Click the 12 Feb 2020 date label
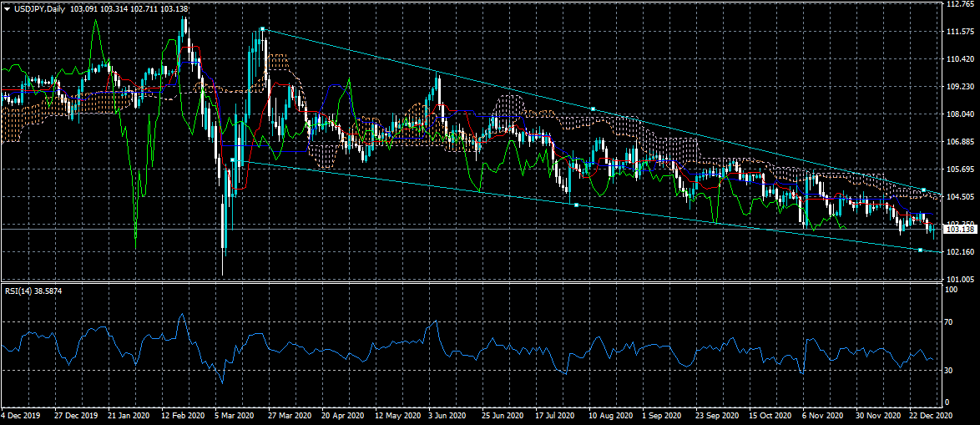Screen dimensions: 980x425 (x=183, y=415)
